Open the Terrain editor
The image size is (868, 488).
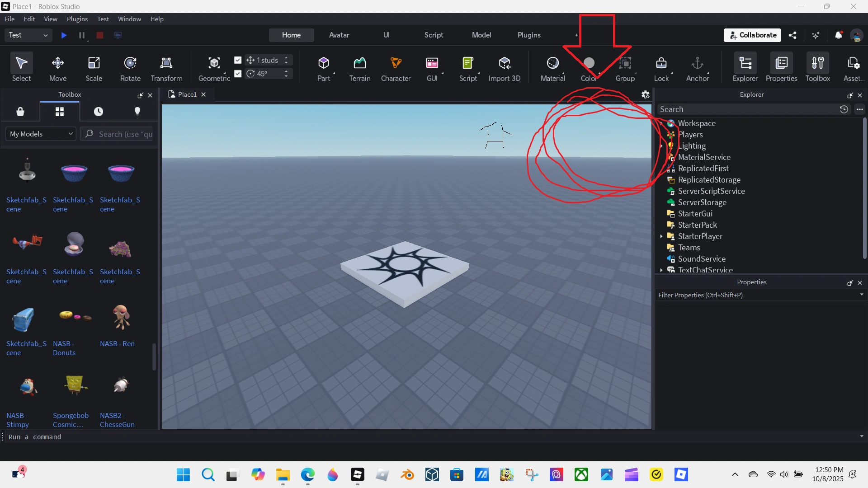(x=359, y=67)
